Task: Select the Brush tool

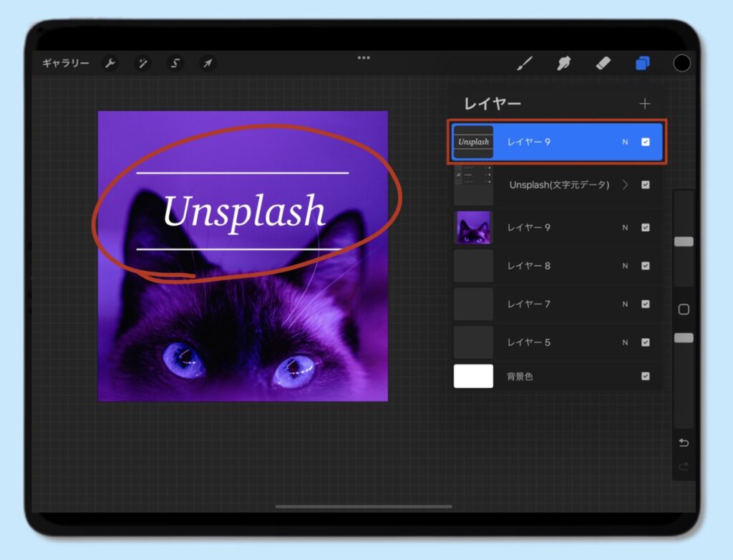Action: click(525, 63)
